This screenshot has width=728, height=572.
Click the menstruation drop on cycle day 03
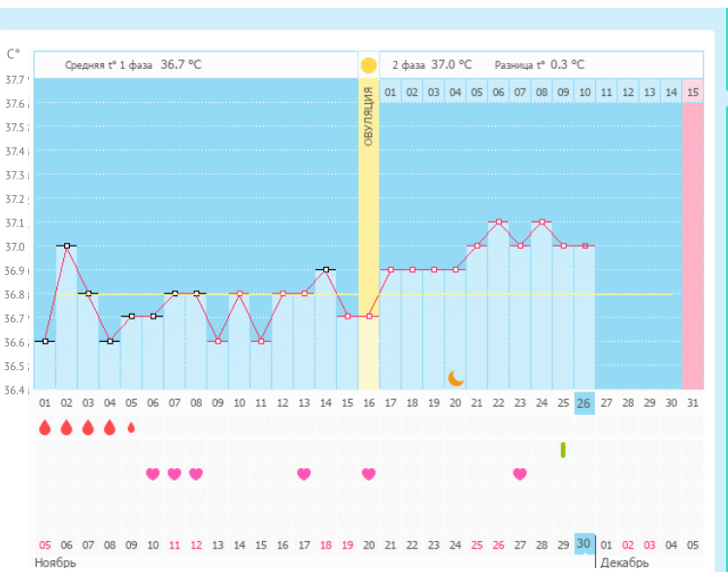tap(87, 427)
